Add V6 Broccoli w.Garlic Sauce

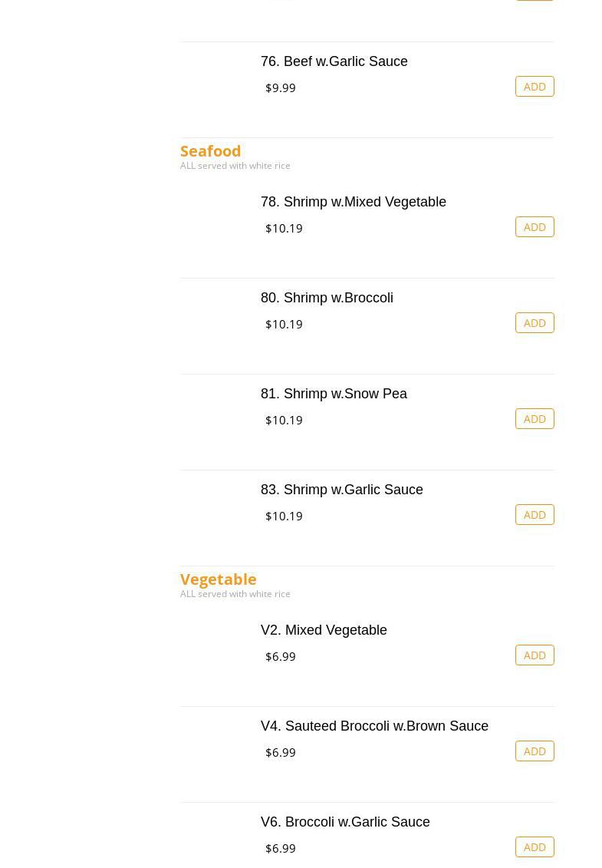(535, 847)
